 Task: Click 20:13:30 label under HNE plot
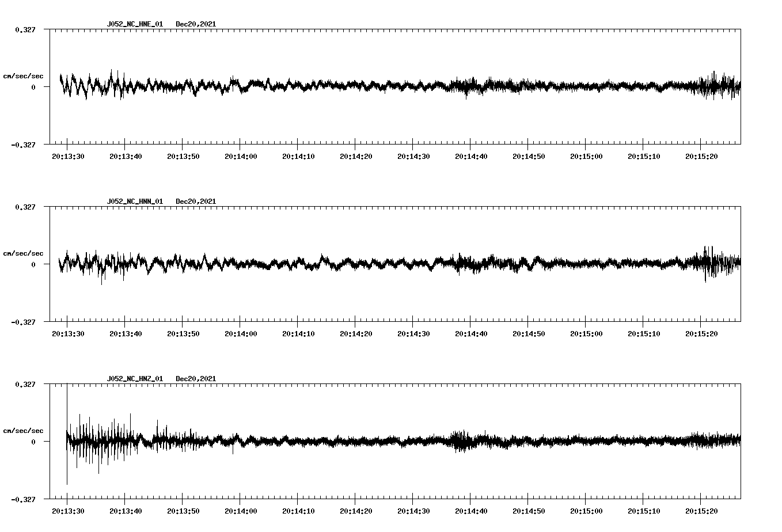(x=68, y=156)
